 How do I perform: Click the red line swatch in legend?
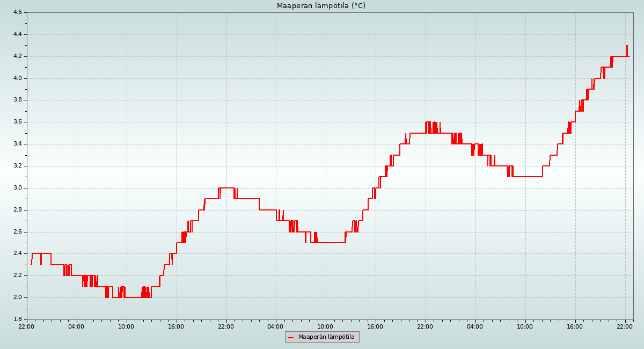coord(291,338)
